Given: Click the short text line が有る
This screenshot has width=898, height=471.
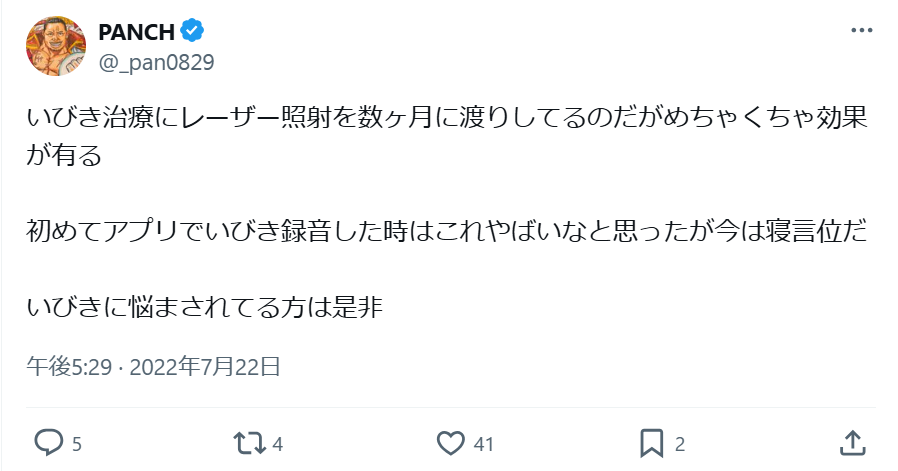Looking at the screenshot, I should (64, 155).
